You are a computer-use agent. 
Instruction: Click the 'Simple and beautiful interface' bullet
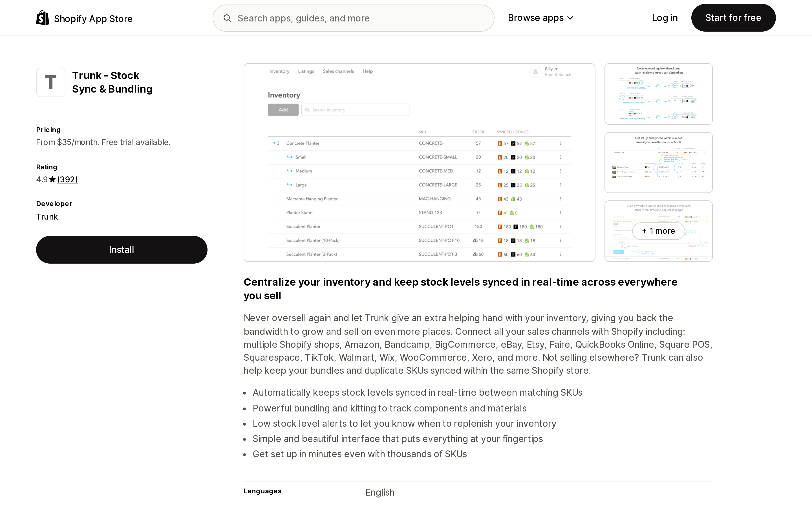click(398, 439)
